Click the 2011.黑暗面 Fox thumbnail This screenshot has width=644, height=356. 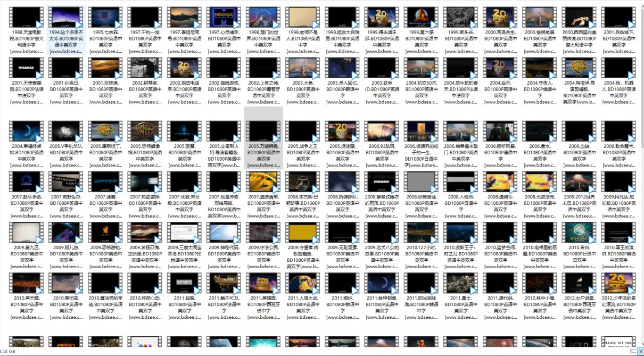click(x=263, y=284)
